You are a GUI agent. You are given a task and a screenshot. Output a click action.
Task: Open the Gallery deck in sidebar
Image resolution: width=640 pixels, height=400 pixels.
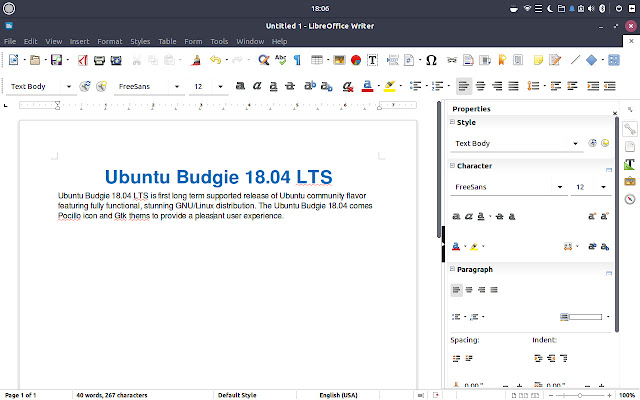point(630,181)
